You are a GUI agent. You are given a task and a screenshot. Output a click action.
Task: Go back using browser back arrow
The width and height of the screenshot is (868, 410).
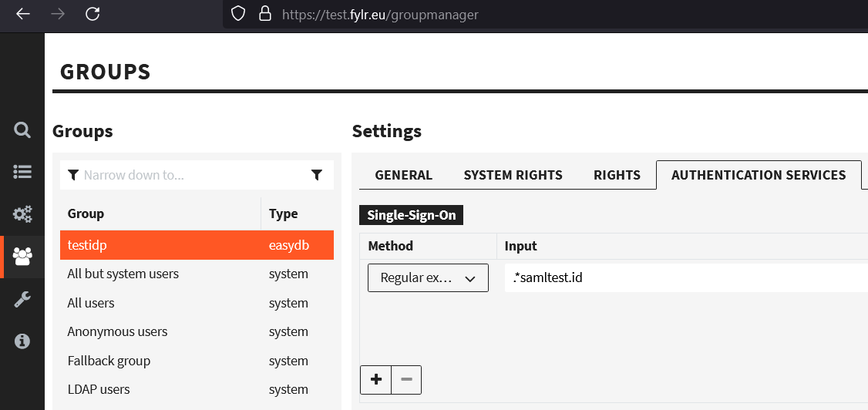tap(23, 14)
